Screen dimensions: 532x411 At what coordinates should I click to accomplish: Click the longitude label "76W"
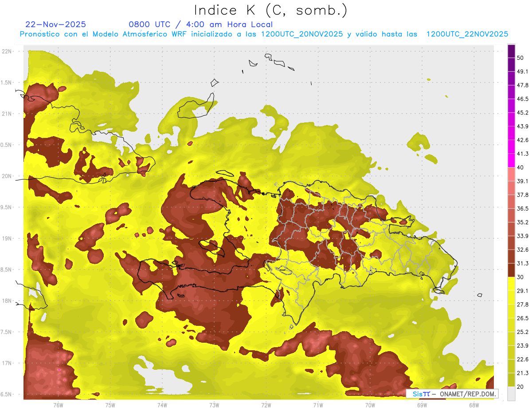58,405
